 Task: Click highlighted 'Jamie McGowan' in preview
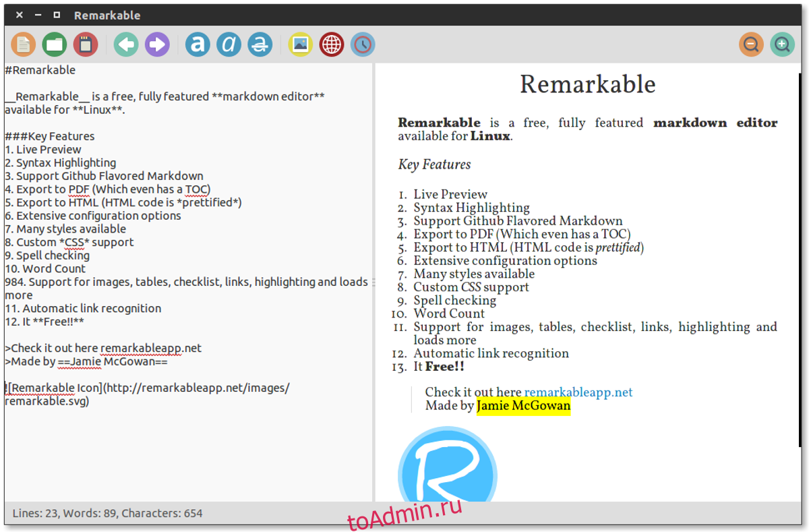524,406
